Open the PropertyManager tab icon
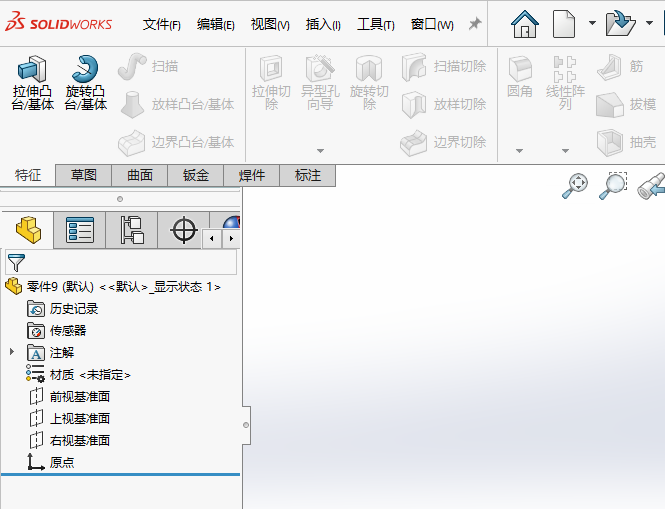Viewport: 665px width, 509px height. (x=80, y=230)
